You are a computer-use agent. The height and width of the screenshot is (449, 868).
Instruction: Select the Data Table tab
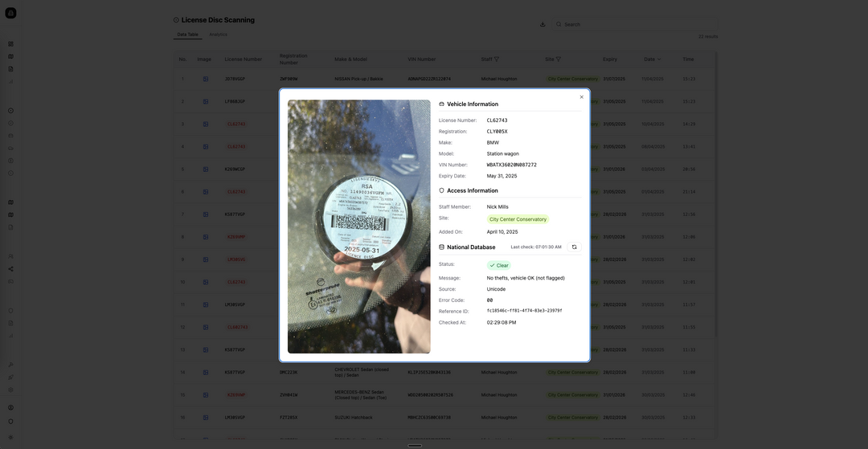pos(187,35)
